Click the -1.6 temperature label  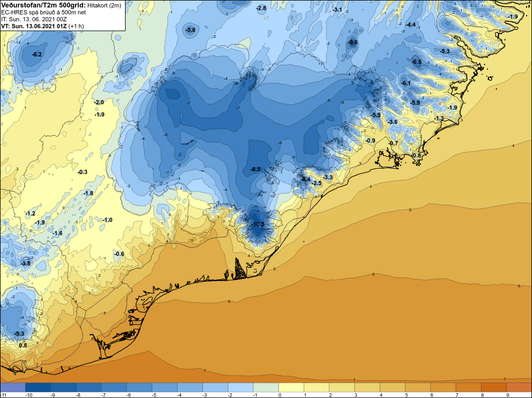(57, 233)
